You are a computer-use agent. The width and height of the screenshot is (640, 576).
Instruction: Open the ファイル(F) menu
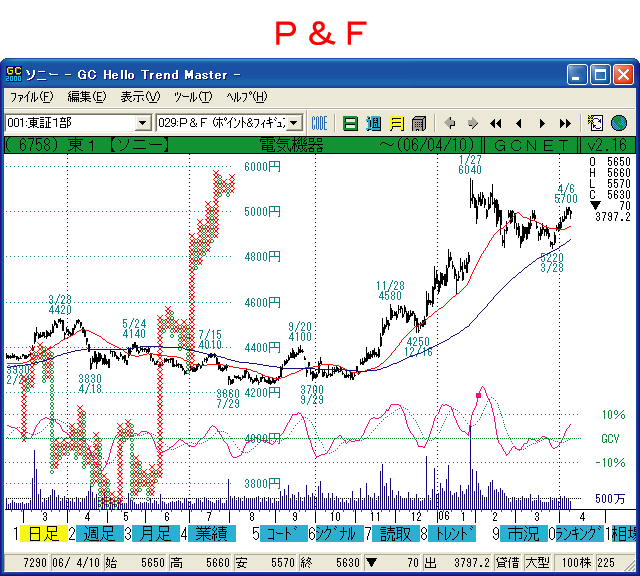pos(31,97)
